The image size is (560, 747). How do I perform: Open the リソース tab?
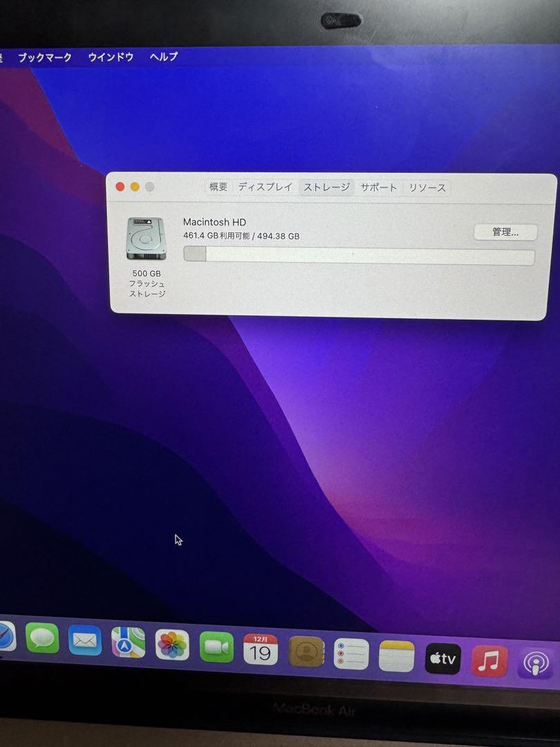pos(427,187)
